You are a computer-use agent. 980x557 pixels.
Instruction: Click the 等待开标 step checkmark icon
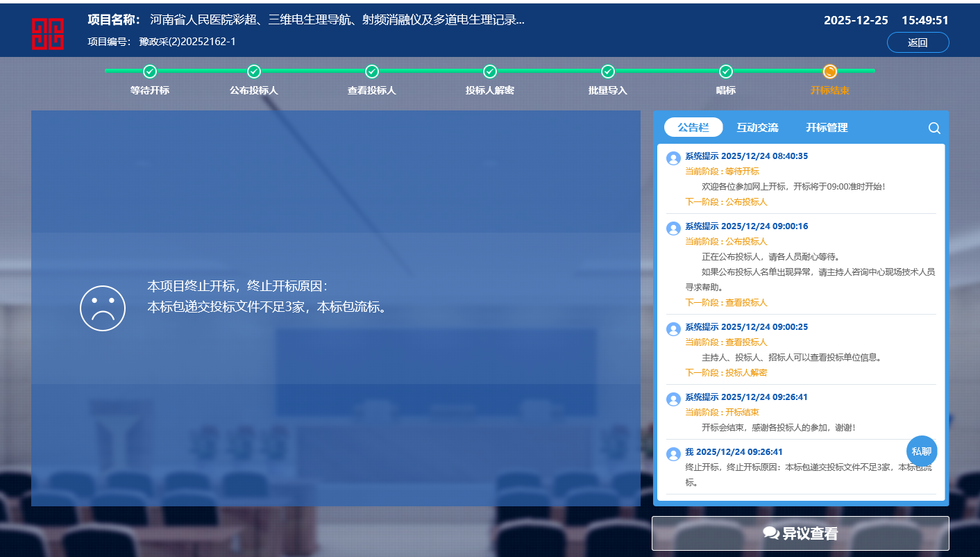click(150, 72)
